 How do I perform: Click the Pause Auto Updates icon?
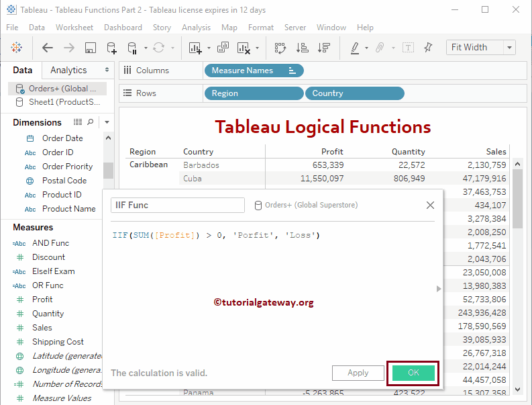click(132, 48)
